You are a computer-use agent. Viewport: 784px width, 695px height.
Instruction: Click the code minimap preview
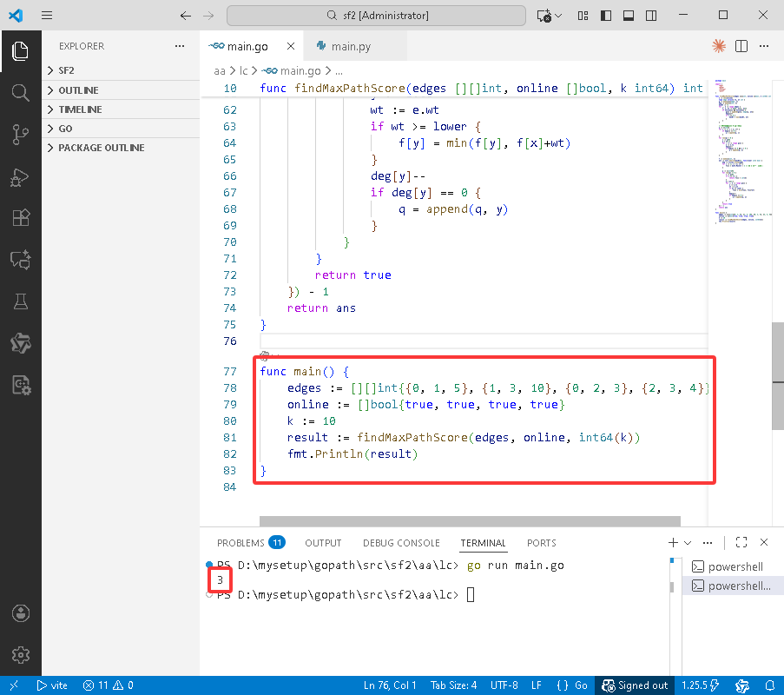742,152
